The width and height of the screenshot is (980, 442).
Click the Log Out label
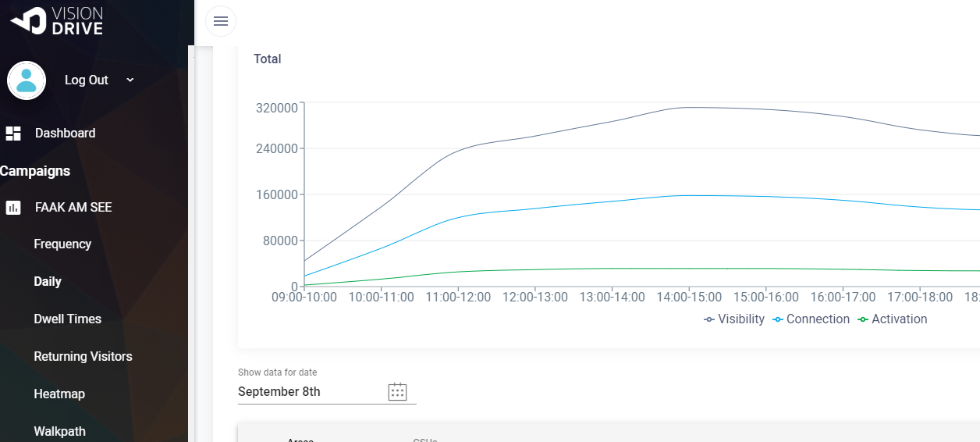[87, 80]
